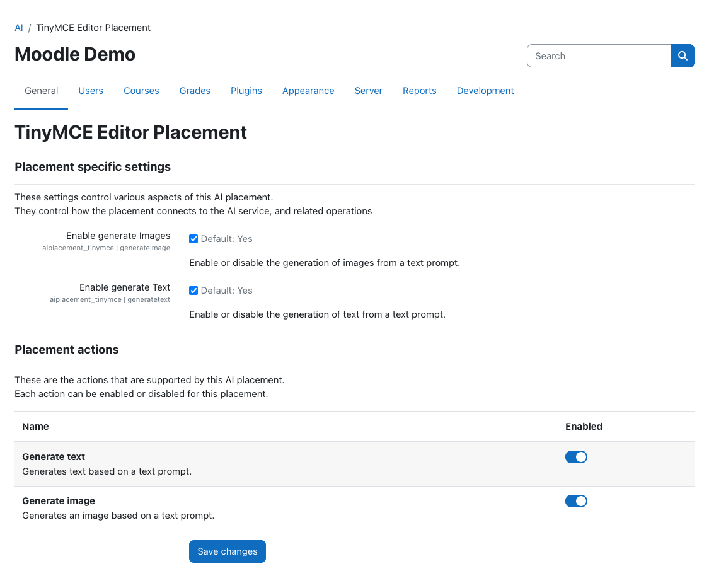Click the 'Enabled' column header

tap(584, 427)
